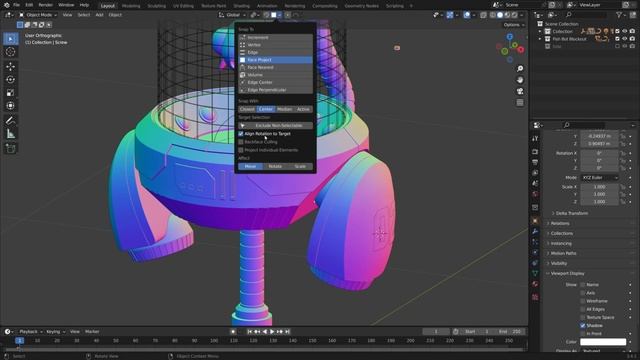Select the Scale tool
Screen dimensions: 640x360
(x=11, y=93)
